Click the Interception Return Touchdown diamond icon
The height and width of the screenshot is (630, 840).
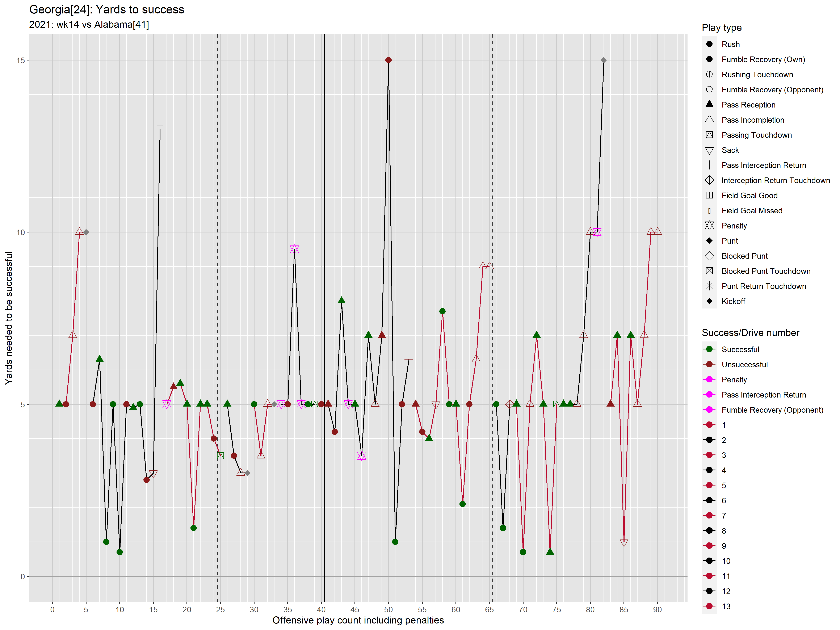coord(709,180)
